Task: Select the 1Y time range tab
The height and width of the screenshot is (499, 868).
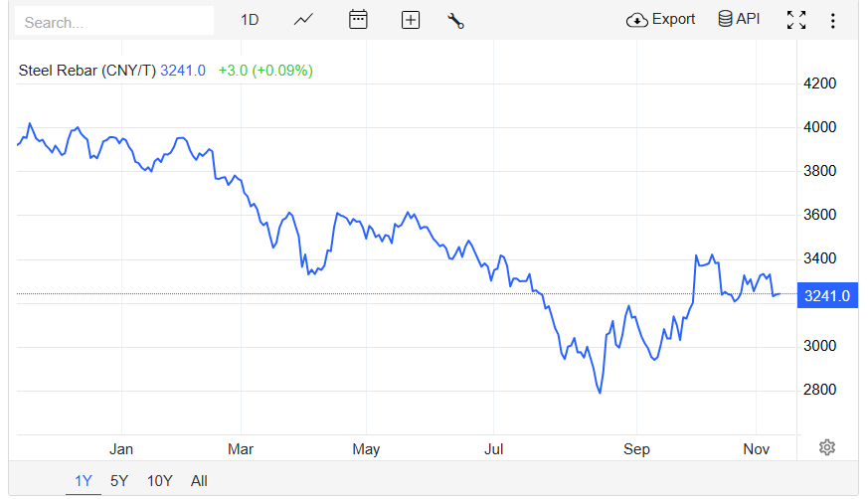Action: [x=84, y=481]
